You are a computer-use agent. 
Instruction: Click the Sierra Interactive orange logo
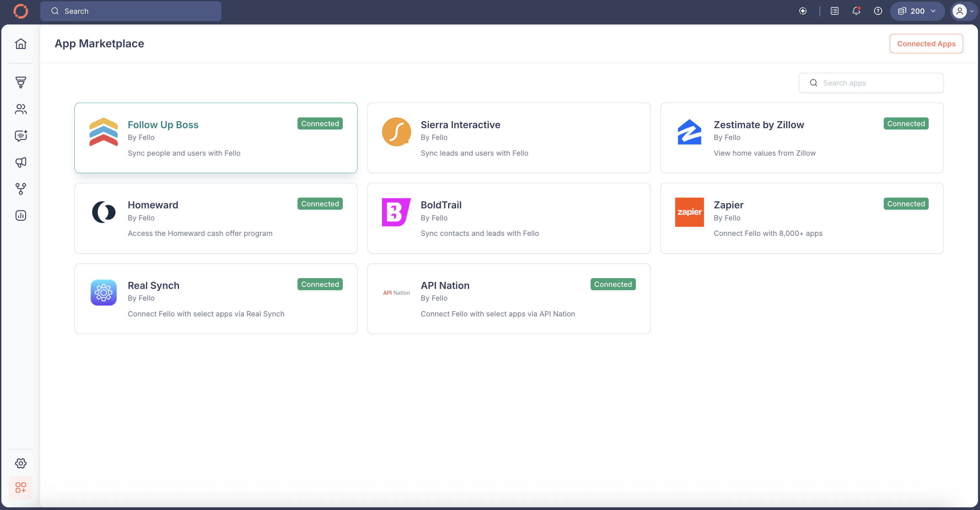(396, 132)
